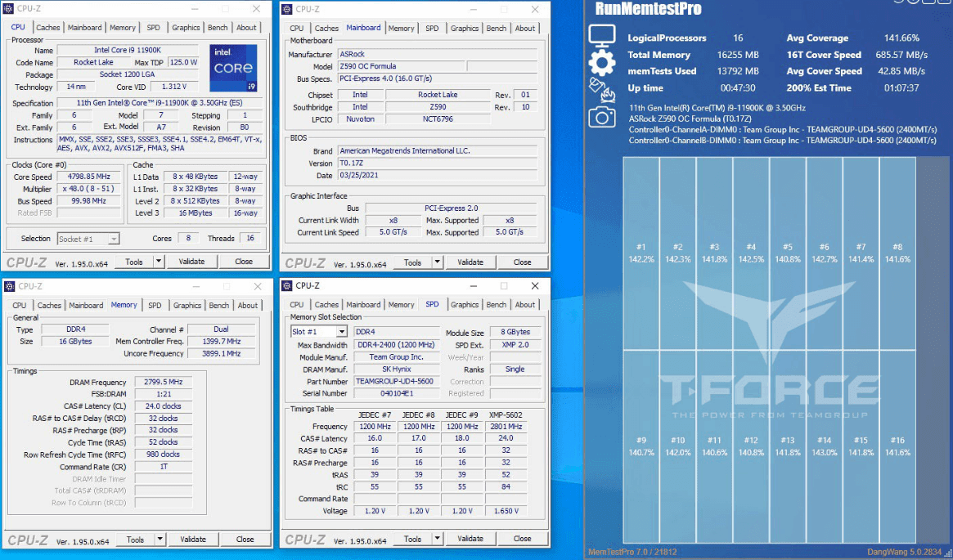Open the Bench tab in the Processor window

coord(218,27)
